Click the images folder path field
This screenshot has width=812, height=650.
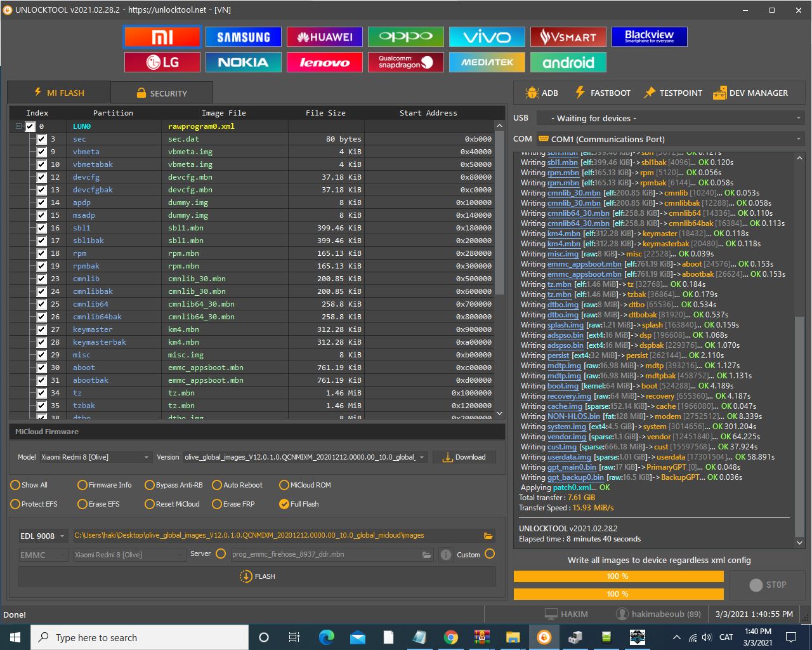point(277,536)
